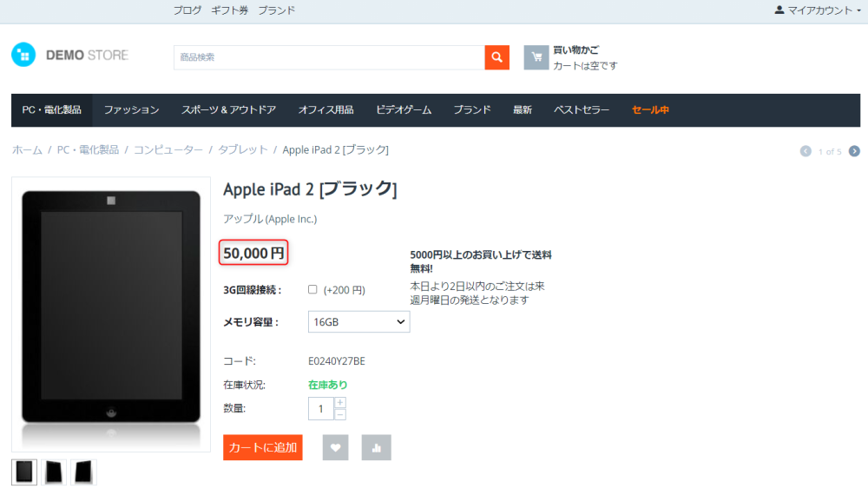Open the セール中 menu item
Image resolution: width=868 pixels, height=495 pixels.
pos(650,110)
